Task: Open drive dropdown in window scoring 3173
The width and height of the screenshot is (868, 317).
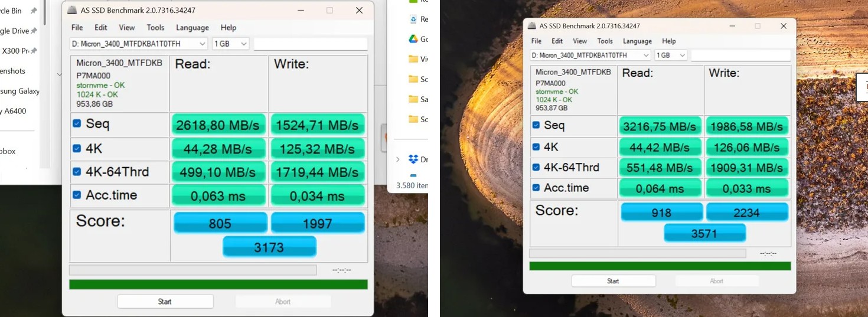Action: [139, 44]
